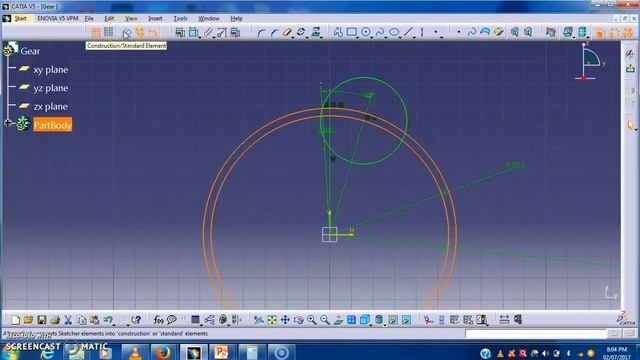Click the Save icon
This screenshot has height=360, width=640.
pyautogui.click(x=42, y=320)
